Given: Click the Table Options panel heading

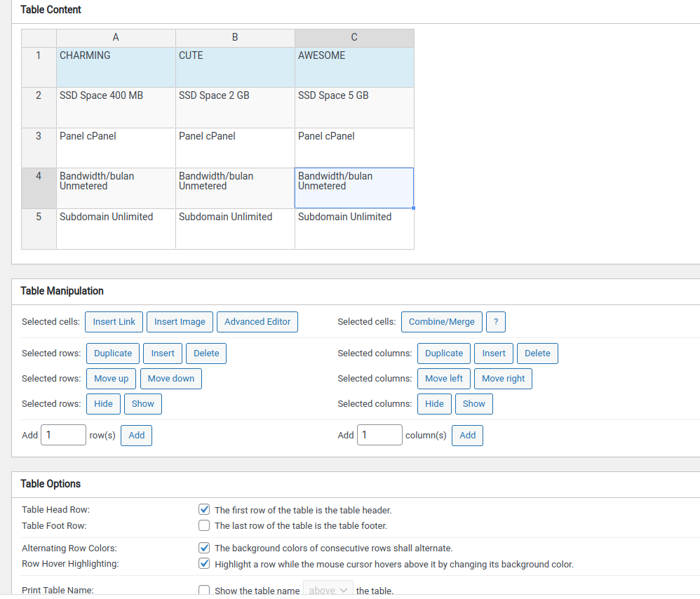Looking at the screenshot, I should 51,484.
